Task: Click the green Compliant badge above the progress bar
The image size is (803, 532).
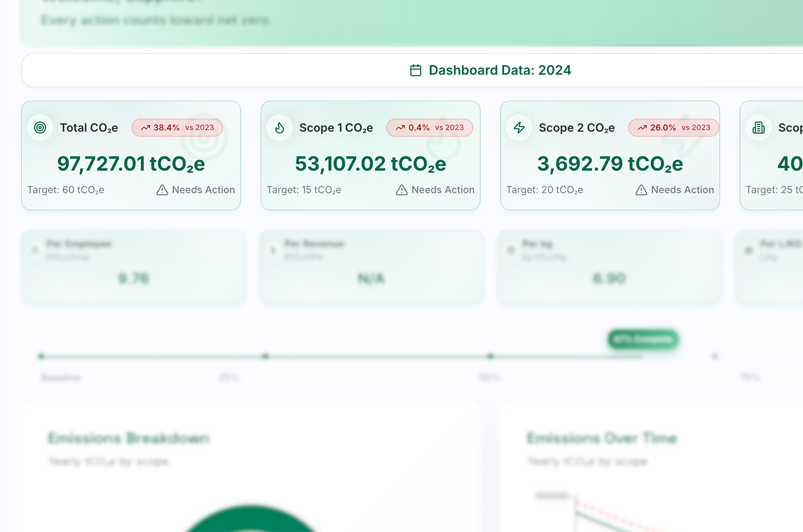Action: tap(643, 340)
